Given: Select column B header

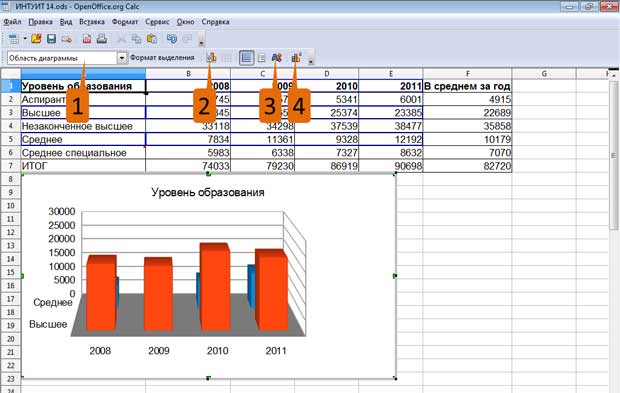Looking at the screenshot, I should (x=188, y=74).
